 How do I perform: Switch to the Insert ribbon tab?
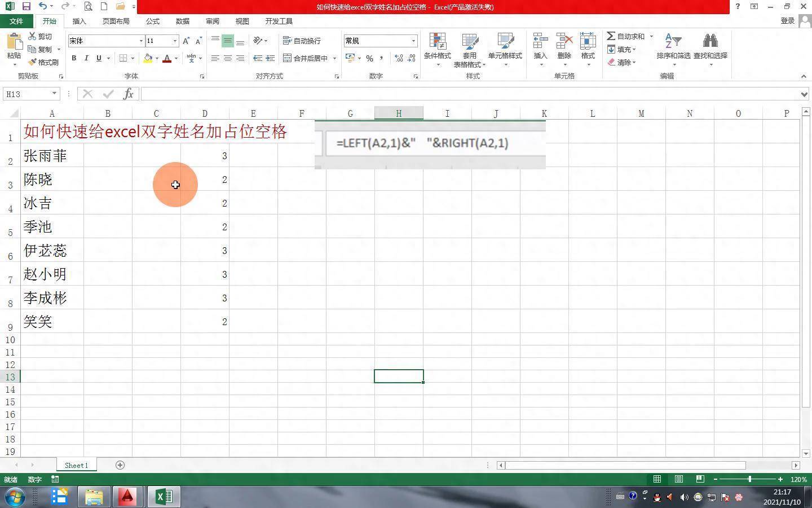(x=79, y=21)
